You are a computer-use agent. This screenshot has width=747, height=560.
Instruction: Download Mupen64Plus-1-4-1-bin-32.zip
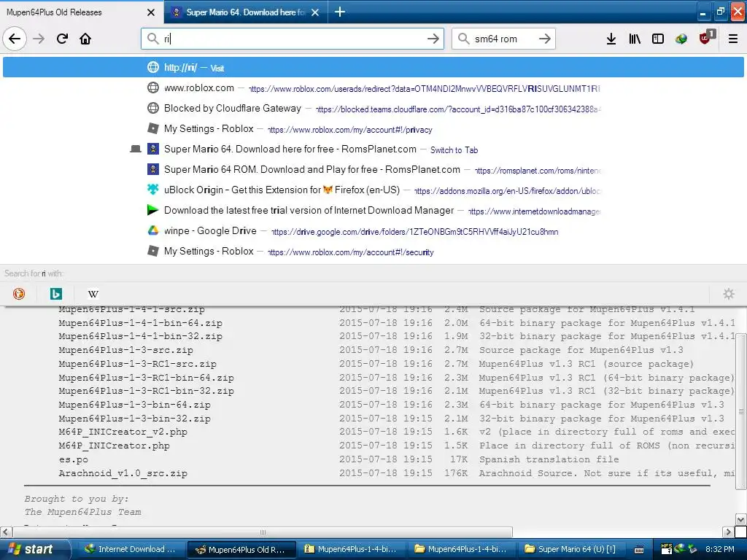(x=141, y=336)
